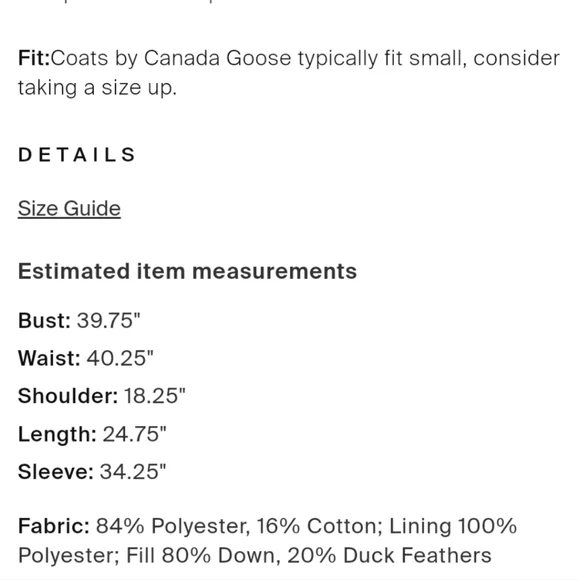Click the 40.25" waist value
Screen dimensions: 579x580
[x=120, y=358]
